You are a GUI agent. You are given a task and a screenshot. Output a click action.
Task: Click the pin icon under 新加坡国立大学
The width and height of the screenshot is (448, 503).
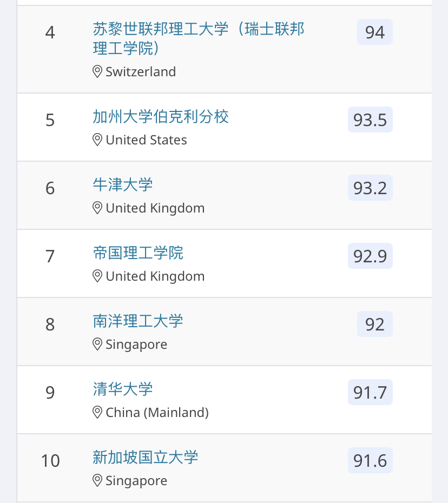pyautogui.click(x=97, y=480)
